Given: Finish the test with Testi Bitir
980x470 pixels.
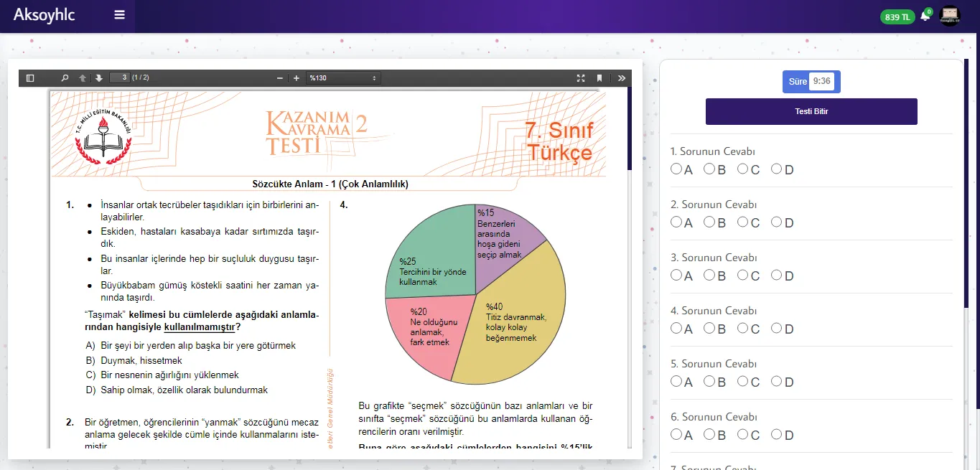Looking at the screenshot, I should coord(811,111).
